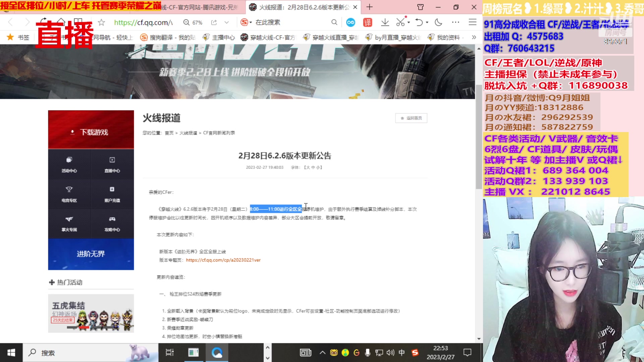Click the red translate extension icon
644x362 pixels.
(x=368, y=22)
